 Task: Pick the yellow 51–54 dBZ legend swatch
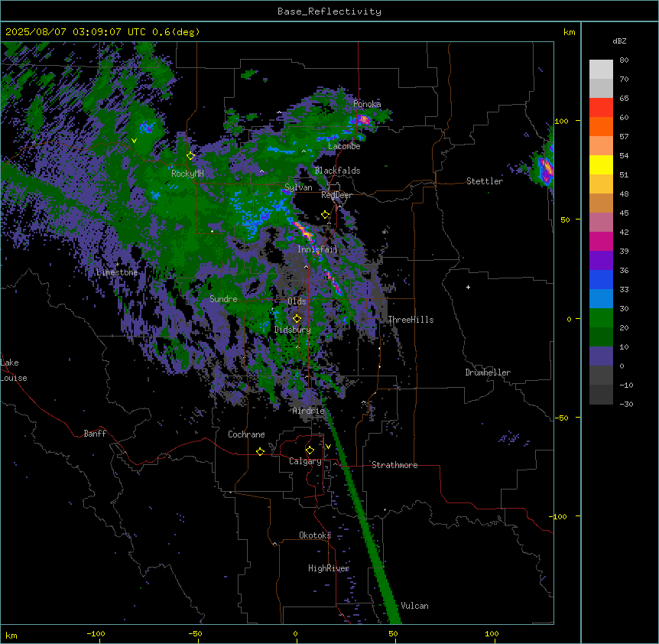tap(601, 164)
